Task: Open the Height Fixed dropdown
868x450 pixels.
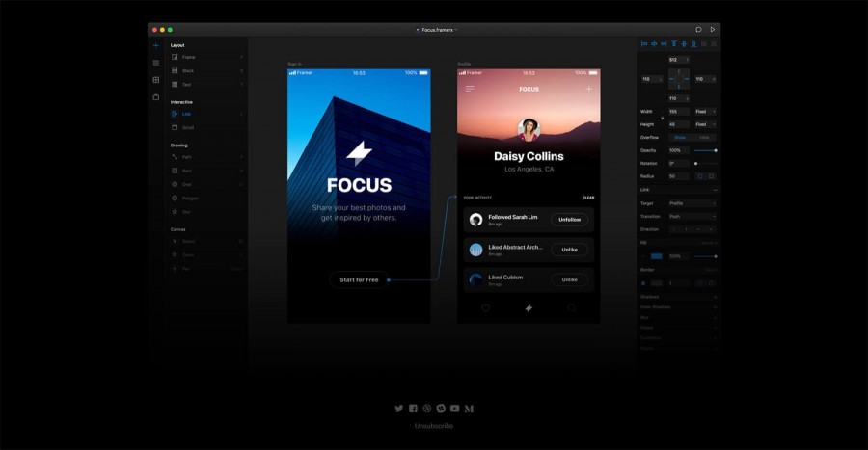Action: (x=705, y=125)
